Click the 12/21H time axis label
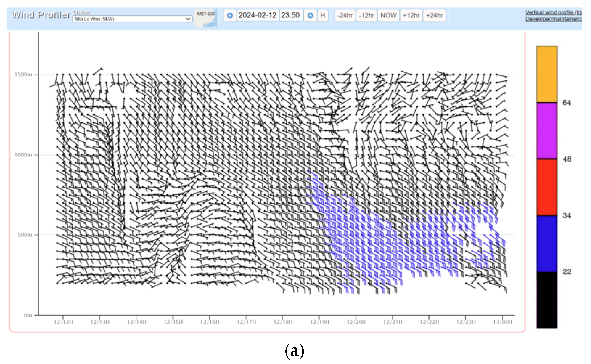591x364 pixels. pyautogui.click(x=393, y=322)
